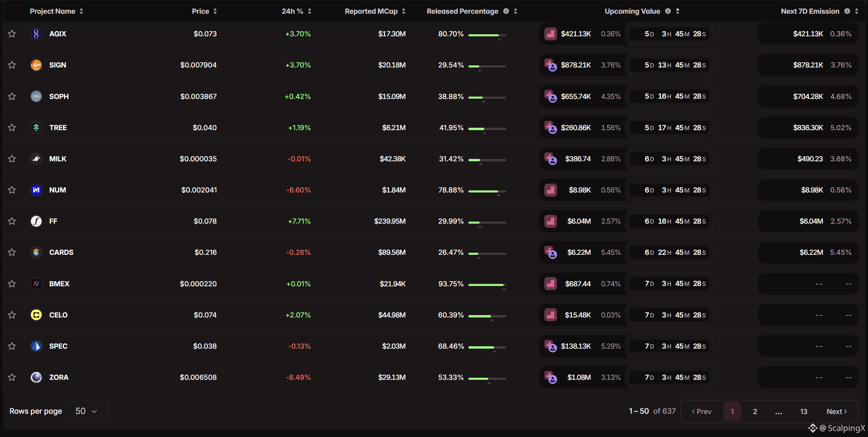This screenshot has height=437, width=868.
Task: Click the TREE token logo
Action: pos(36,128)
